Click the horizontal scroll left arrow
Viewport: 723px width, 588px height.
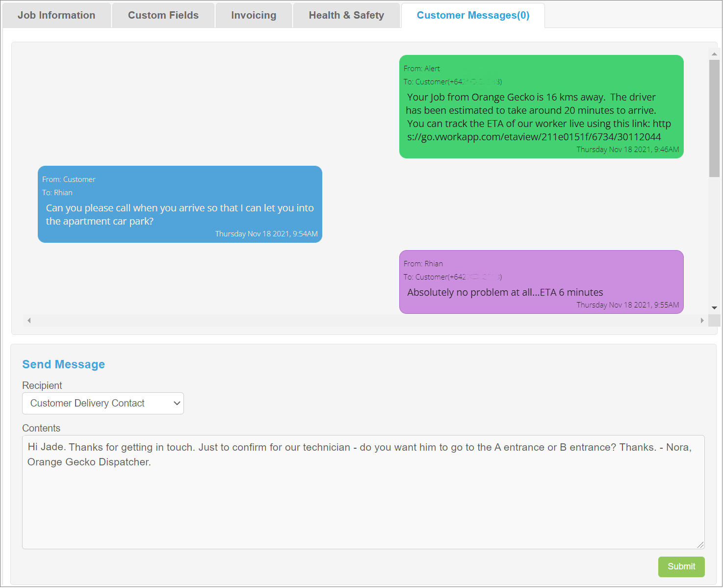coord(29,320)
